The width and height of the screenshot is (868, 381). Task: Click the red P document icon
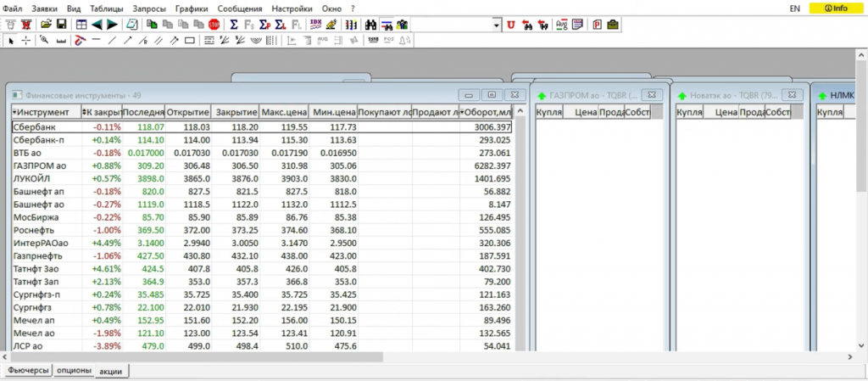coord(597,25)
